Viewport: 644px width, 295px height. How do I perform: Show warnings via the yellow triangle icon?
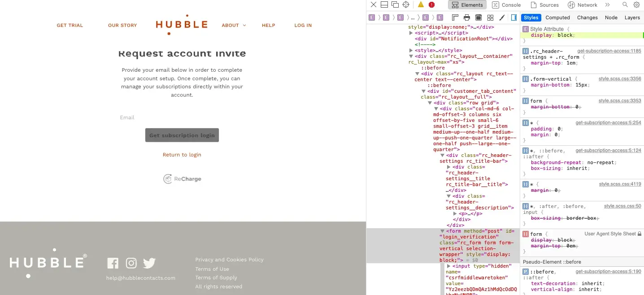pos(421,5)
